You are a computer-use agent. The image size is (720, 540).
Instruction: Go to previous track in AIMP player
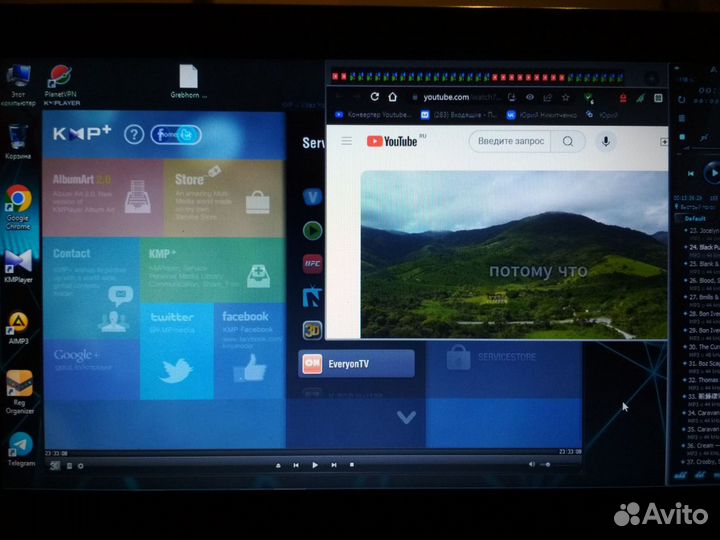[x=691, y=174]
